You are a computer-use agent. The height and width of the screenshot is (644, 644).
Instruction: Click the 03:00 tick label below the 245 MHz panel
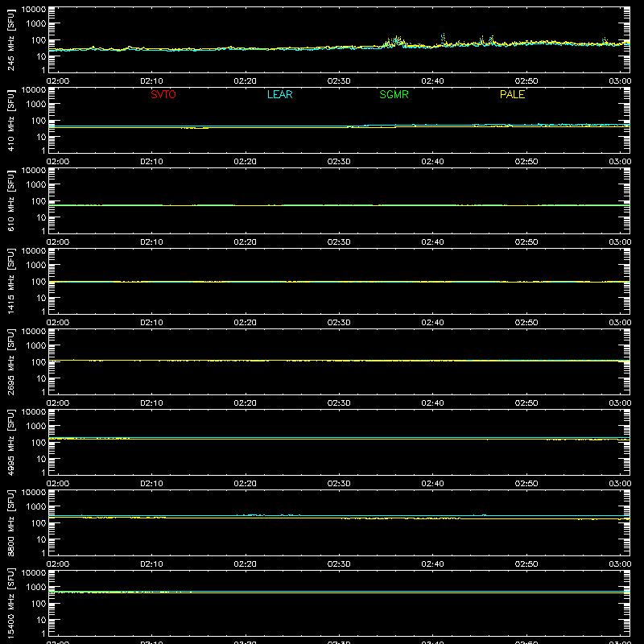[x=620, y=81]
